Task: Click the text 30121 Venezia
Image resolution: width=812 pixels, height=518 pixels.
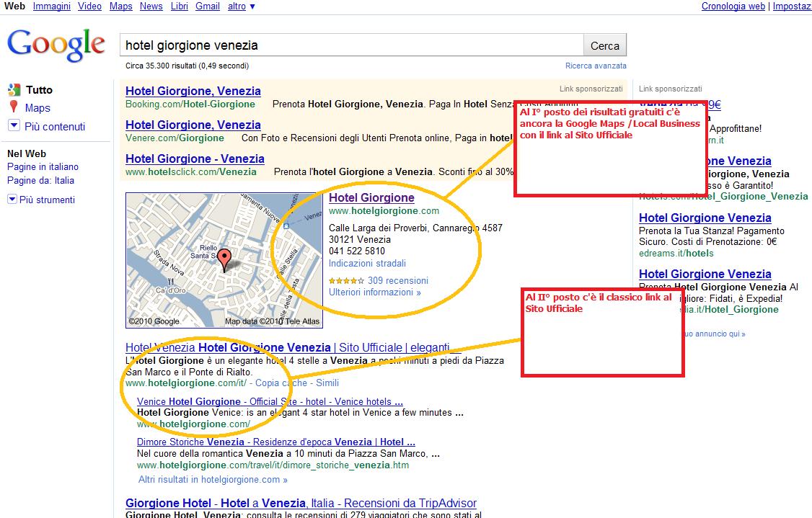Action: [360, 240]
